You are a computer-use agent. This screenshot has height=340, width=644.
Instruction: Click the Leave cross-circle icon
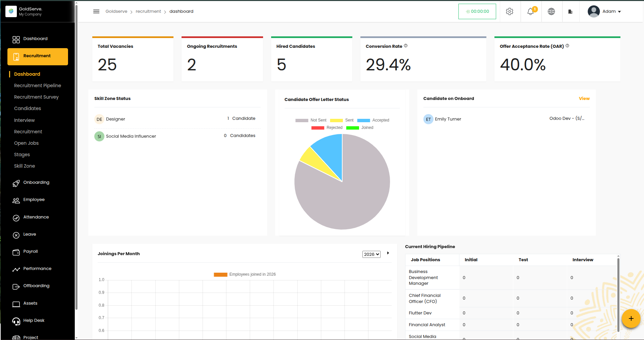[x=16, y=235]
